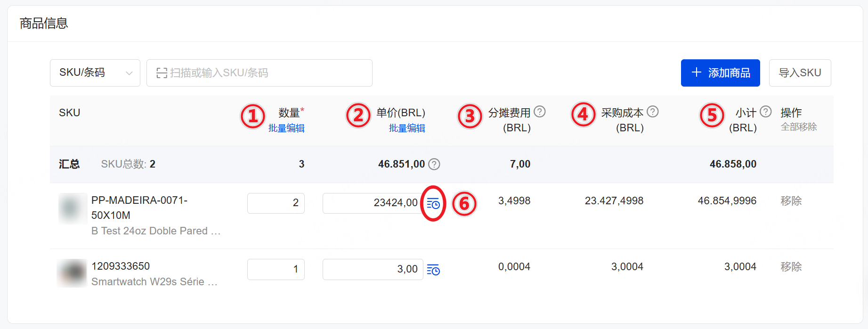
Task: Click help icon next to 分摊费用
Action: (x=540, y=112)
